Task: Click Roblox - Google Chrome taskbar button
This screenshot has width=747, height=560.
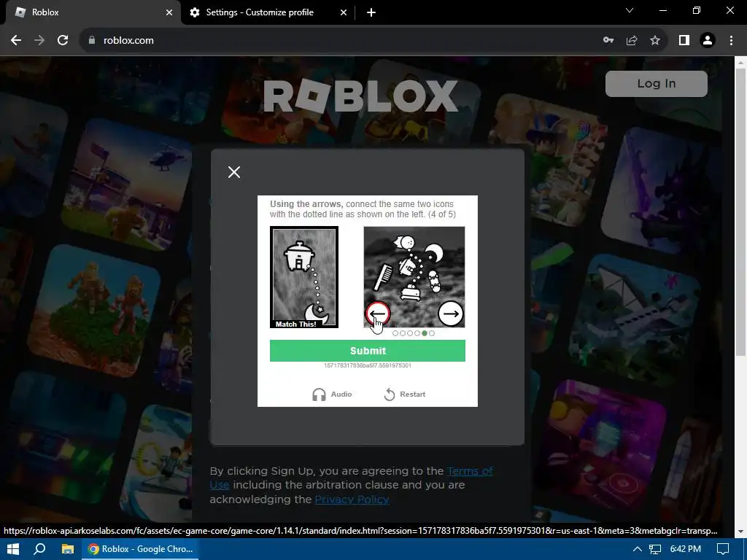Action: pyautogui.click(x=141, y=549)
